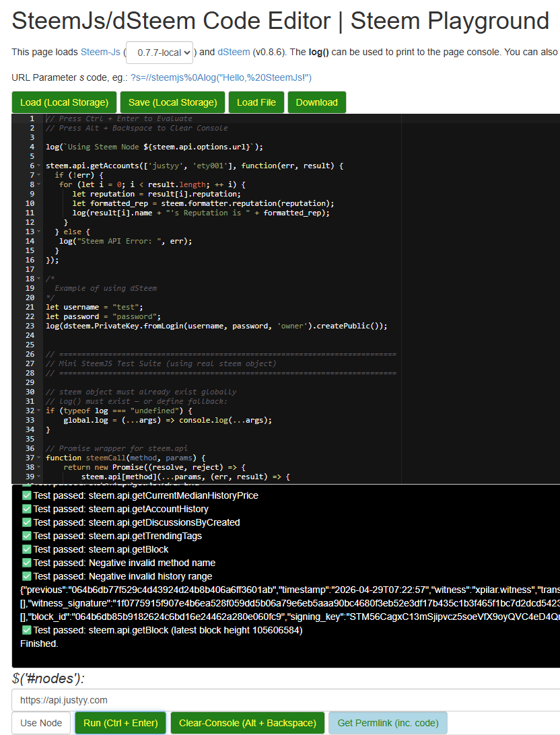
Task: Collapse code fold at line 39
Action: [x=39, y=477]
